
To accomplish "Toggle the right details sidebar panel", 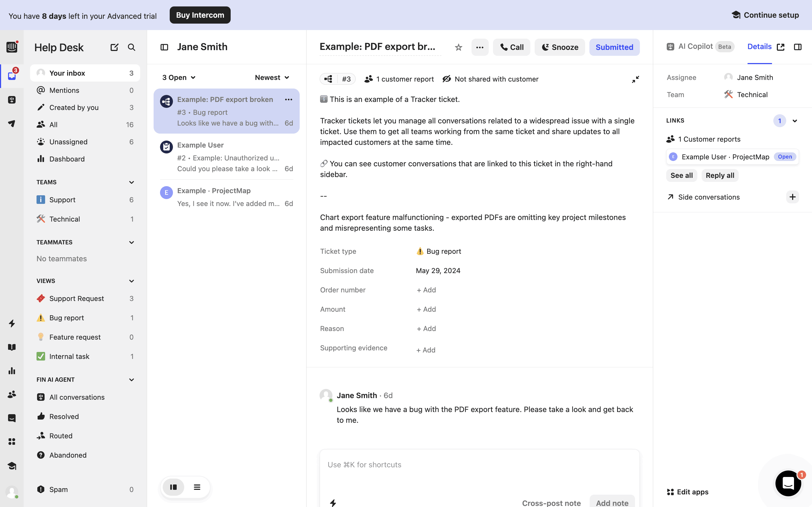I will click(798, 47).
